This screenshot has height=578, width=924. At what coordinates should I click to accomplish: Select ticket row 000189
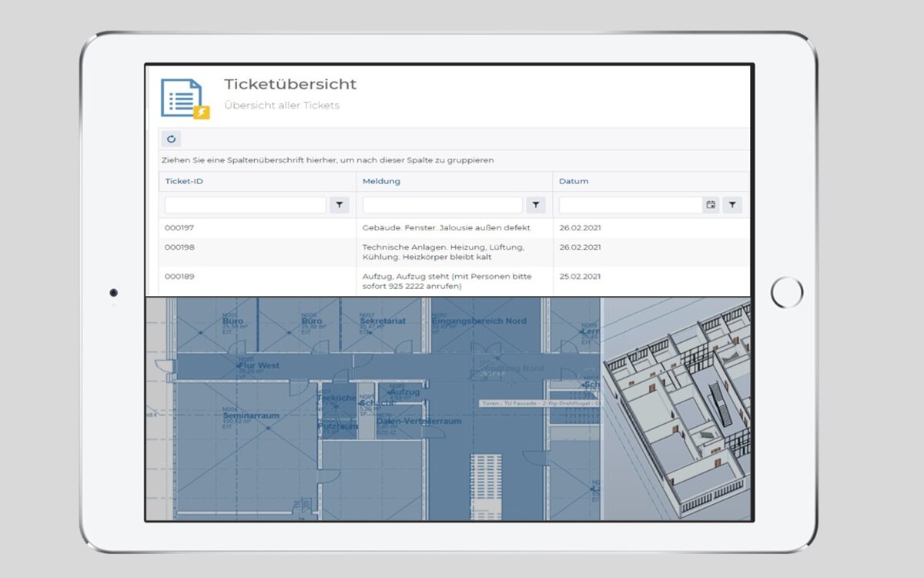(454, 281)
